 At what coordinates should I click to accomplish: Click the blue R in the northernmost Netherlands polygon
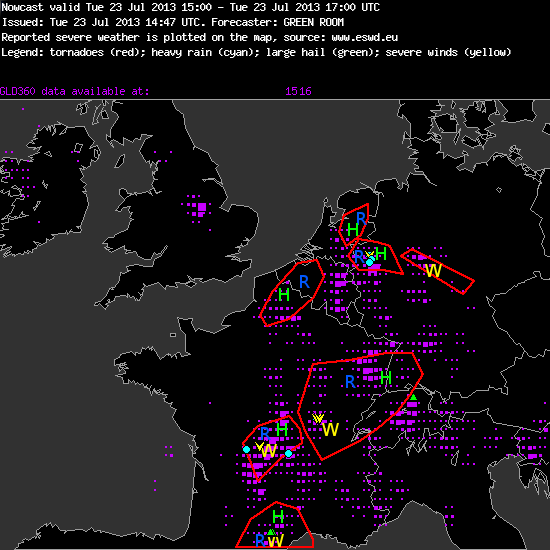pos(361,219)
